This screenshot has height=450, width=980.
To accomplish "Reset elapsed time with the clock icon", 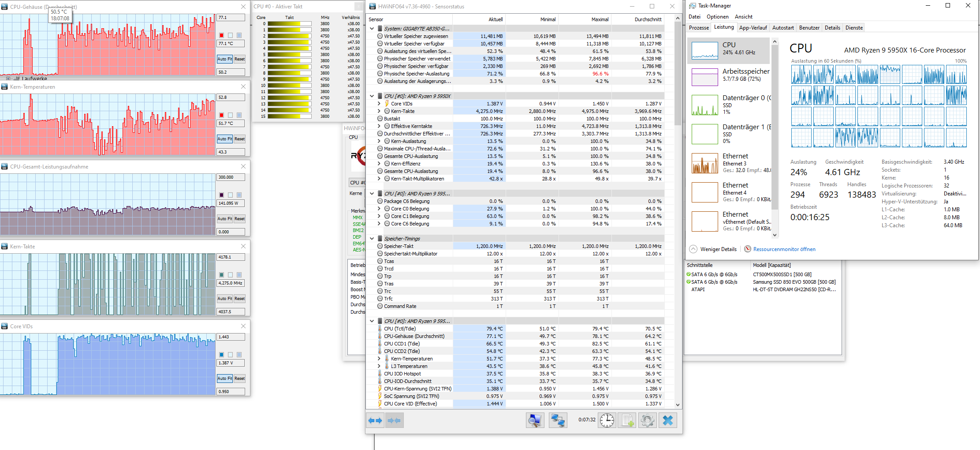I will coord(607,420).
